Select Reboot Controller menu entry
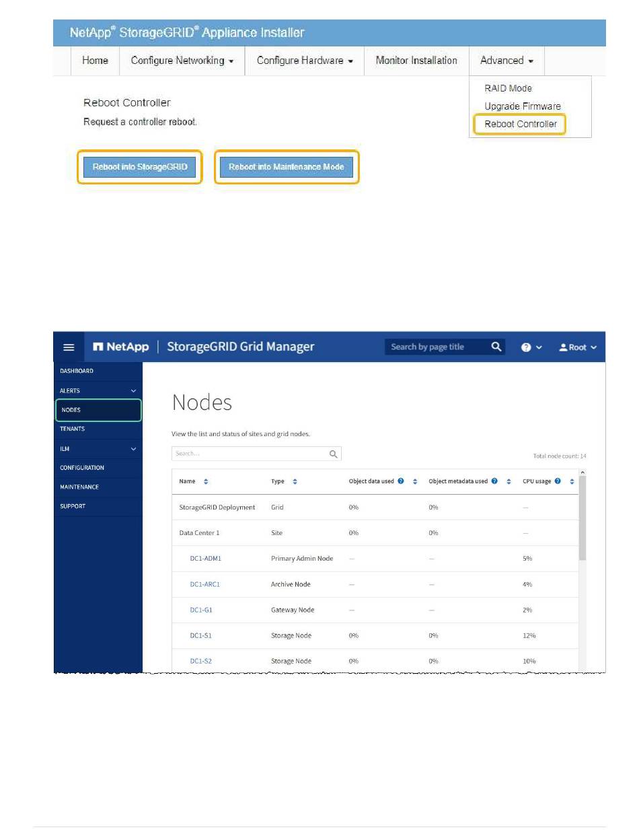 point(521,124)
